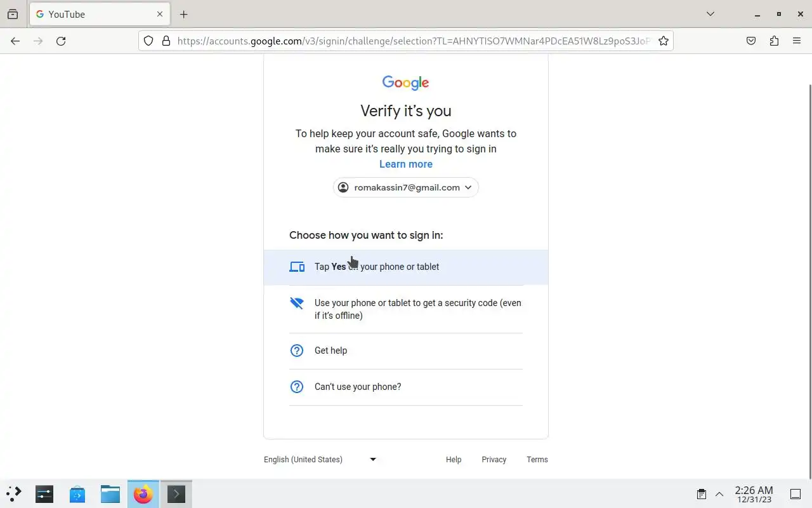Choose Tap Yes on your phone or tablet

coord(406,267)
